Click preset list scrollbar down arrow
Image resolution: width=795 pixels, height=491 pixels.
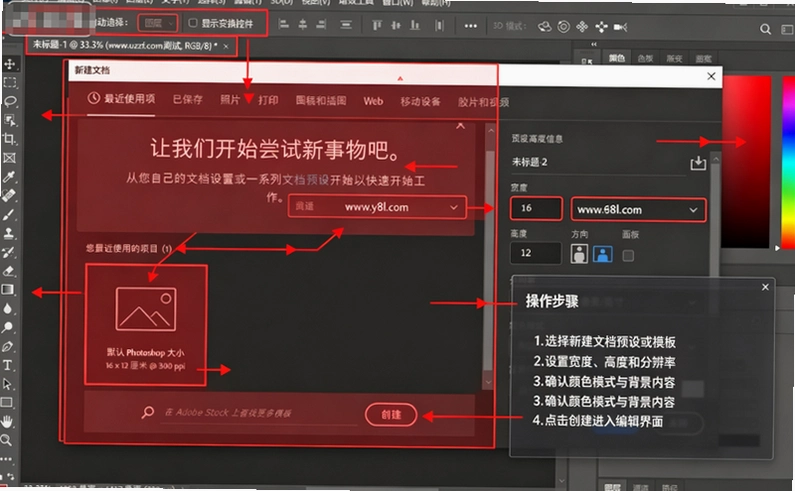[489, 382]
